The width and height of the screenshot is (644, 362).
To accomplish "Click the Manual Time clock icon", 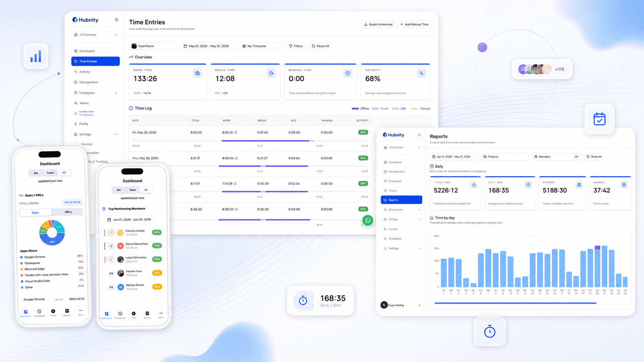I will tap(348, 73).
